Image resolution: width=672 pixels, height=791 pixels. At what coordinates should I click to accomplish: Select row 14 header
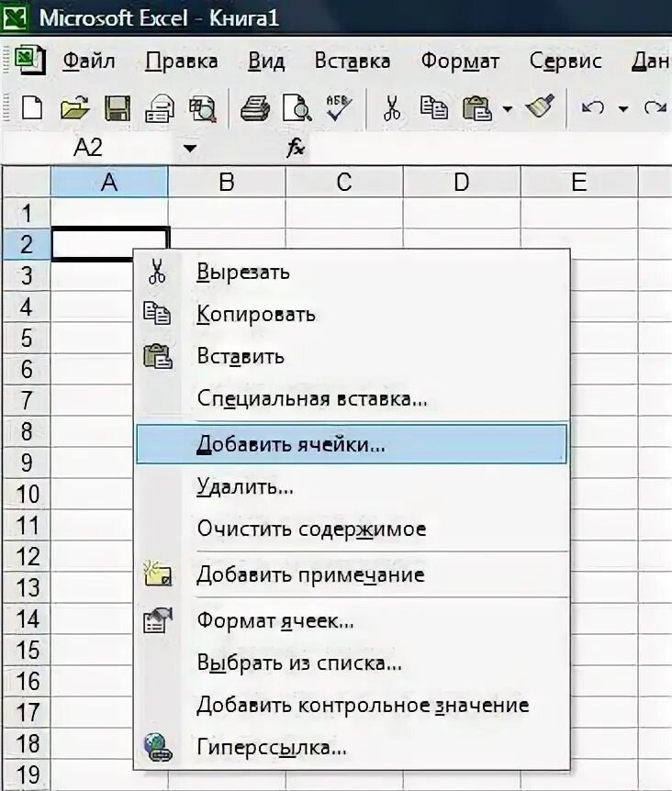(x=27, y=619)
